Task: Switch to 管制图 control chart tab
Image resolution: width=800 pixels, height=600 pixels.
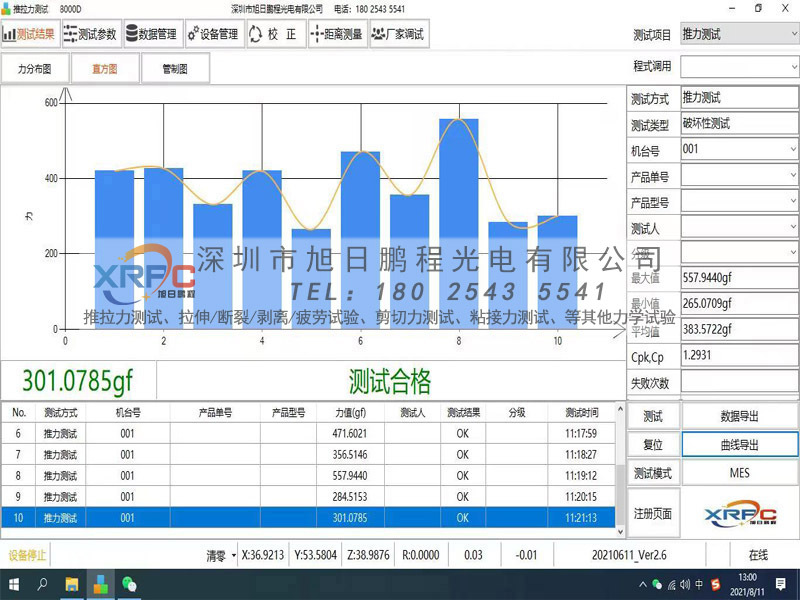Action: [175, 68]
